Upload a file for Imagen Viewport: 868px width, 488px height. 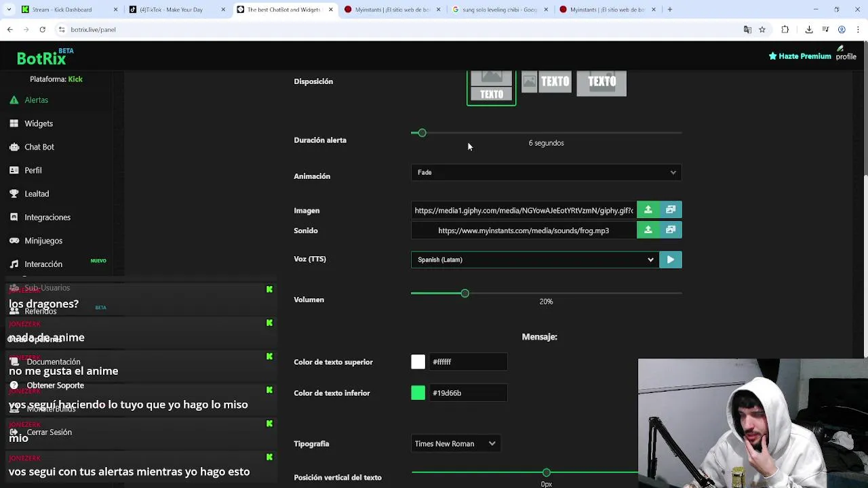pos(648,210)
